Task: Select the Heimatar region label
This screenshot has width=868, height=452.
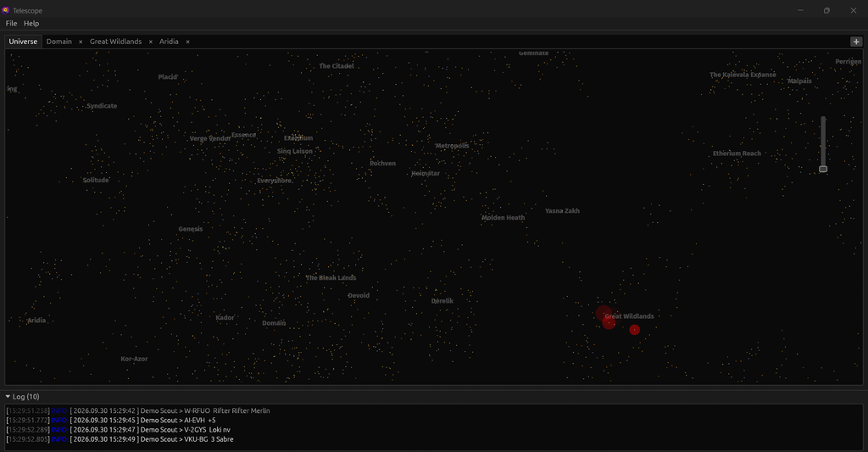Action: coord(426,173)
